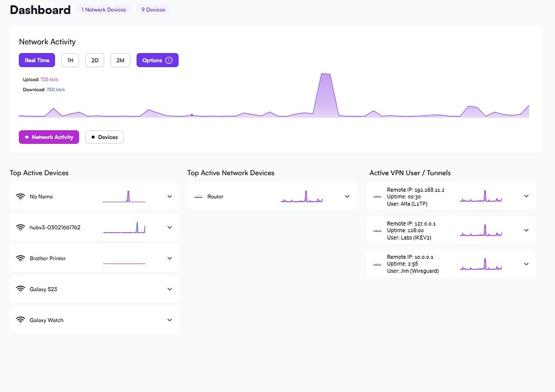Screen dimensions: 555x392
Task: Click the 9 Devices link
Action: (153, 9)
